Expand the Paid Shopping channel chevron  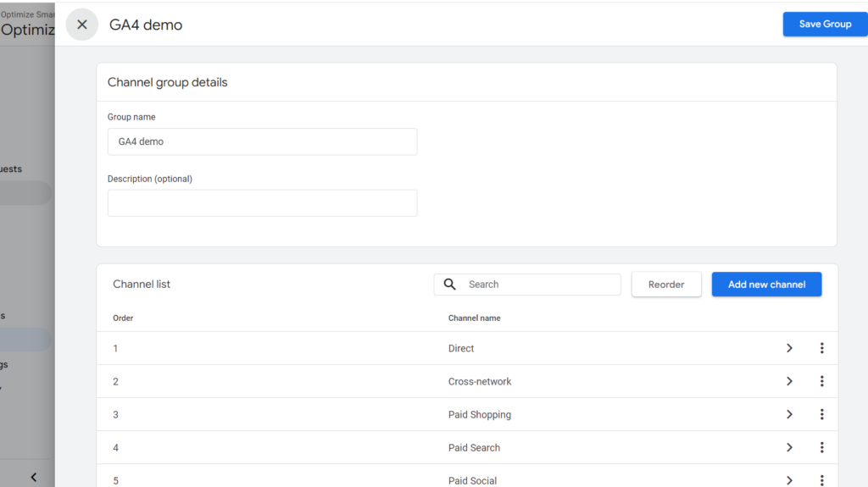click(x=789, y=414)
